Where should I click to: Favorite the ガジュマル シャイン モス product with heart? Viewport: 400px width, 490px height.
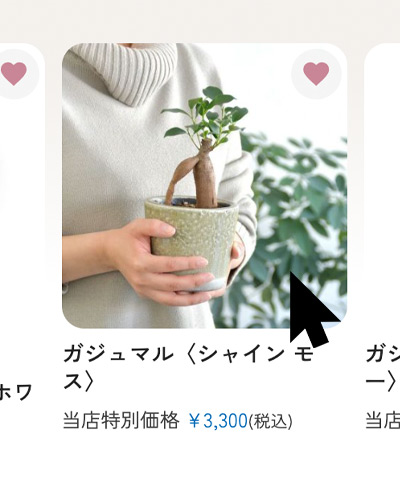tap(316, 74)
